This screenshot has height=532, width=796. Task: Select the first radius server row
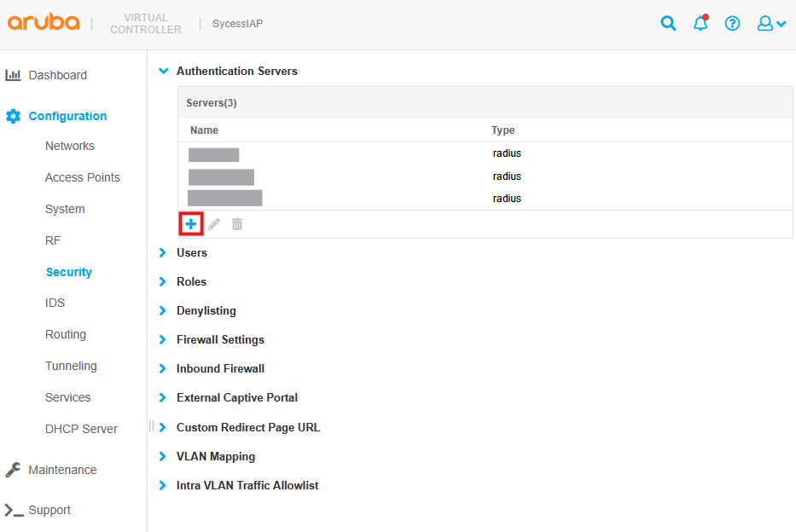[341, 154]
